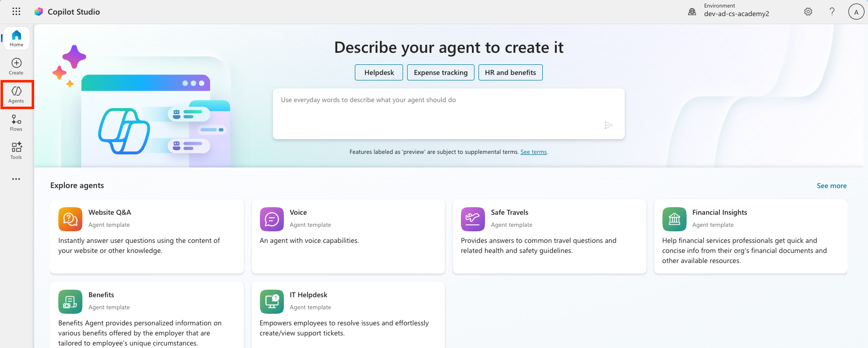The height and width of the screenshot is (348, 868).
Task: Open the settings gear menu
Action: click(x=808, y=12)
